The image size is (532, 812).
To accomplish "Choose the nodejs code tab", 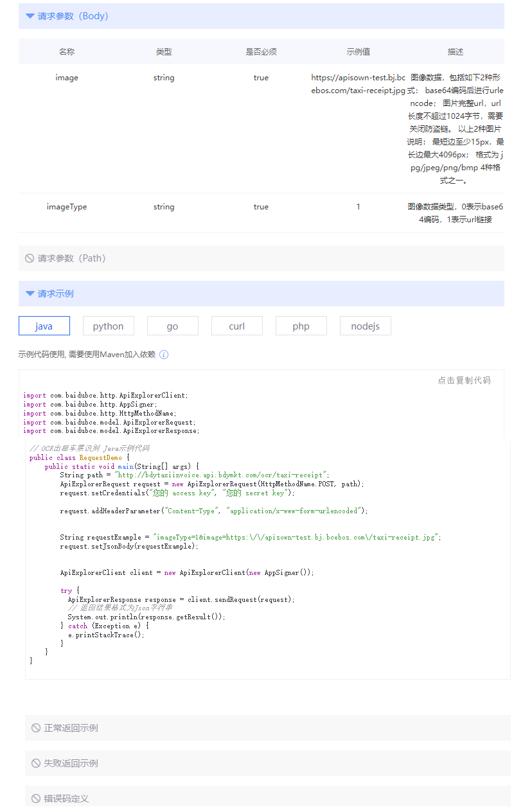I will click(x=365, y=326).
